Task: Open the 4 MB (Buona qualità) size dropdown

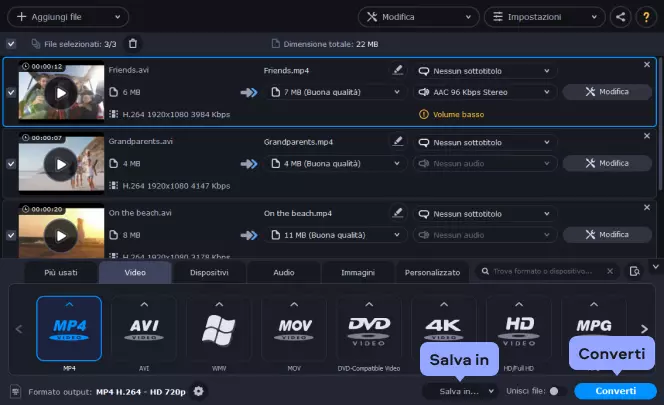Action: click(x=336, y=164)
